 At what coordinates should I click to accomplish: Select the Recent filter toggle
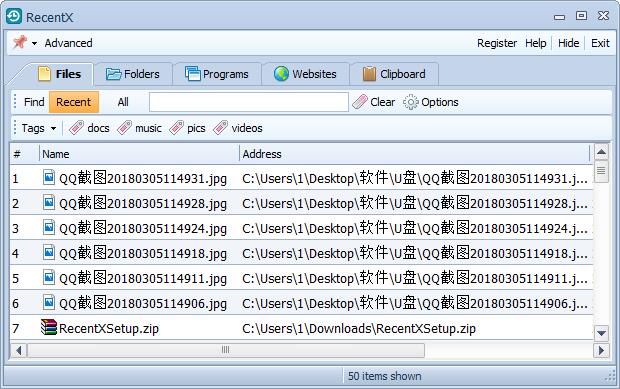click(74, 102)
